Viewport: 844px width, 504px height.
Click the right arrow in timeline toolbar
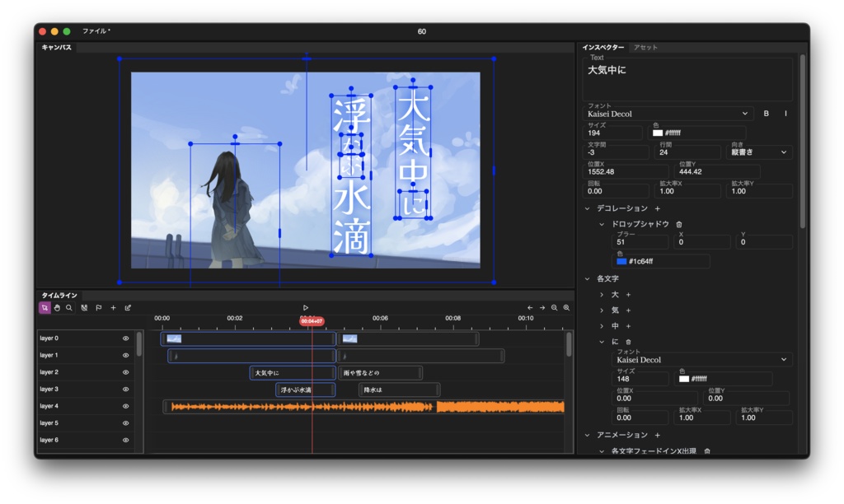542,308
